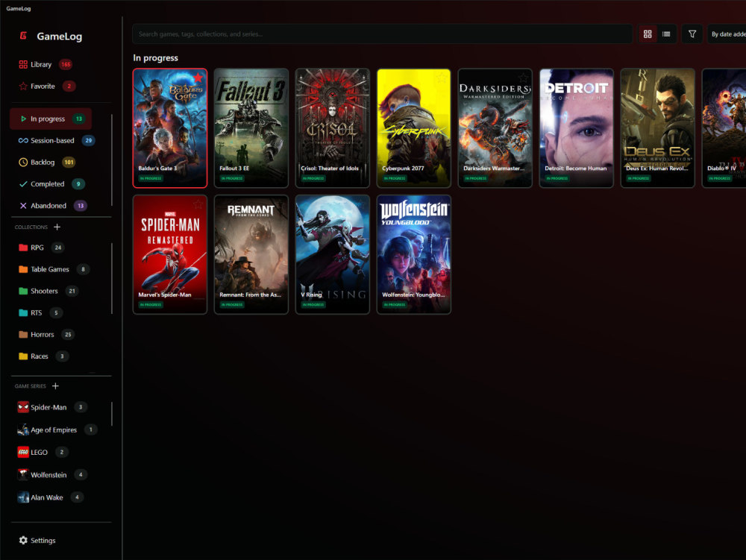Open the Marvel's Spider-Man game card
The width and height of the screenshot is (746, 560).
tap(170, 254)
